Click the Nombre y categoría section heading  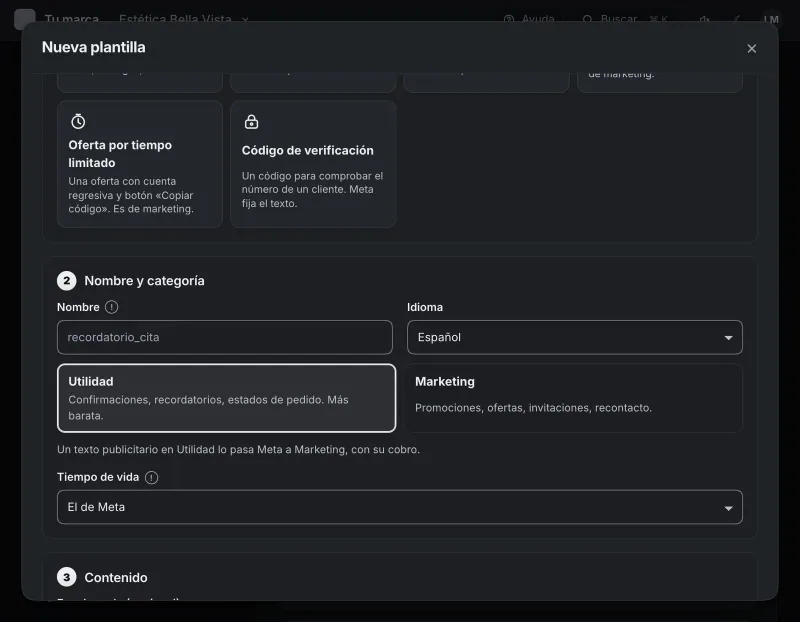[x=144, y=281]
